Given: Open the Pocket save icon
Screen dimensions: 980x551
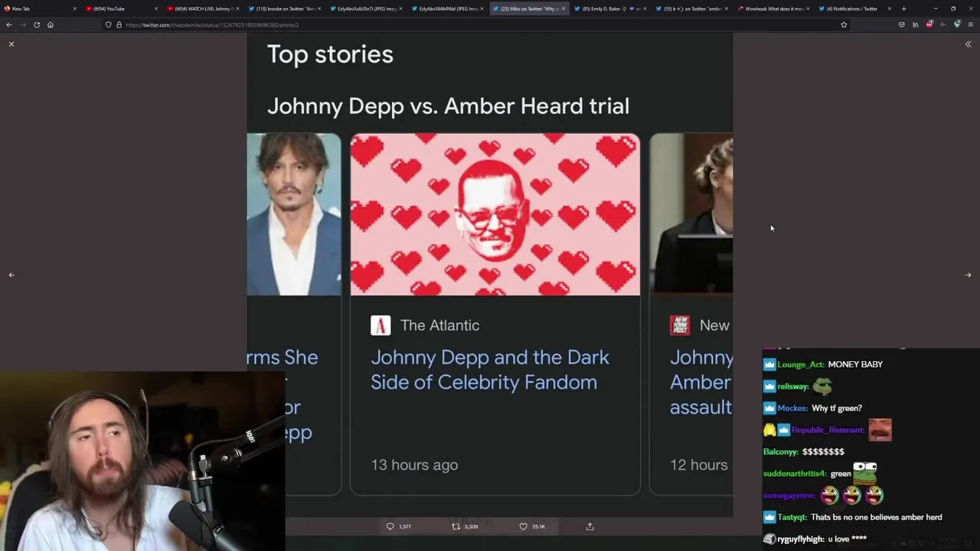Looking at the screenshot, I should click(901, 24).
